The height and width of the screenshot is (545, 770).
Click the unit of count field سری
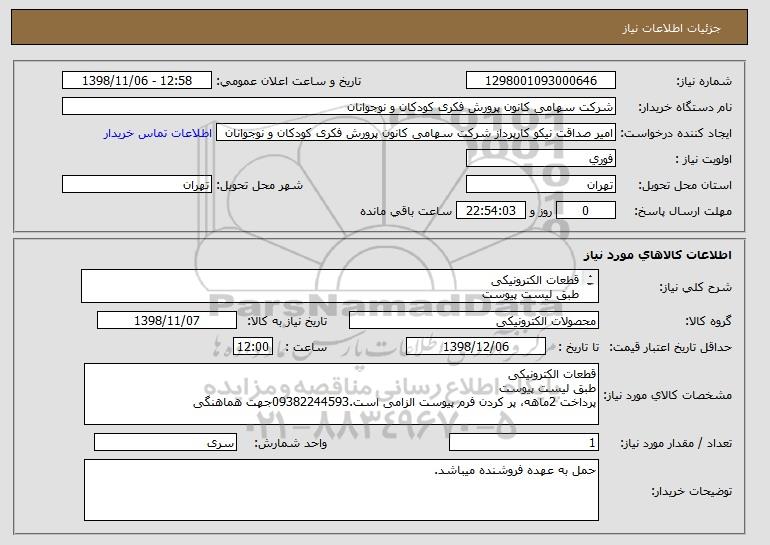(165, 442)
